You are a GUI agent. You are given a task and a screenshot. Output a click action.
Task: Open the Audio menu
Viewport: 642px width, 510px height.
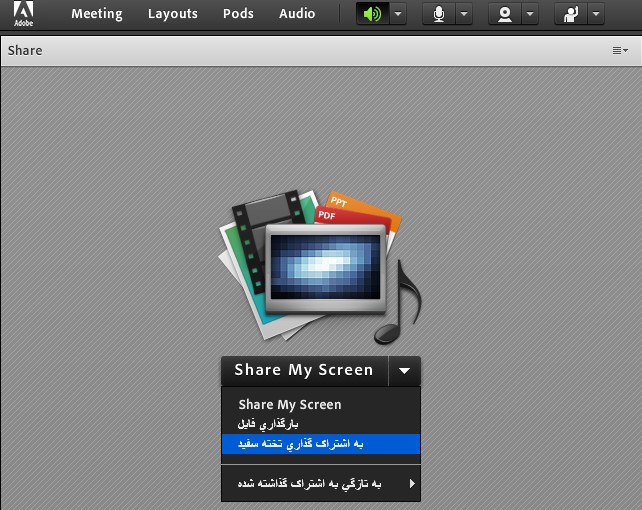pos(297,14)
